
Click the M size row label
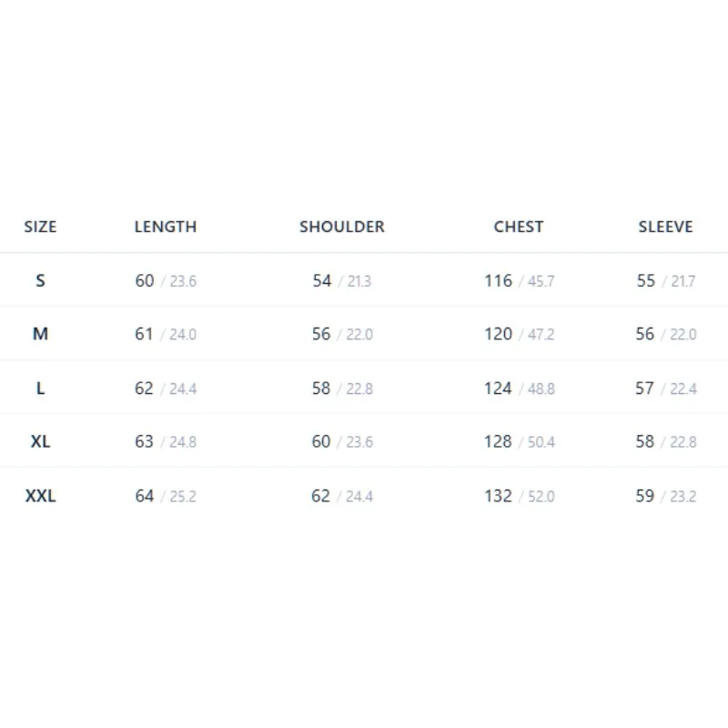coord(40,334)
